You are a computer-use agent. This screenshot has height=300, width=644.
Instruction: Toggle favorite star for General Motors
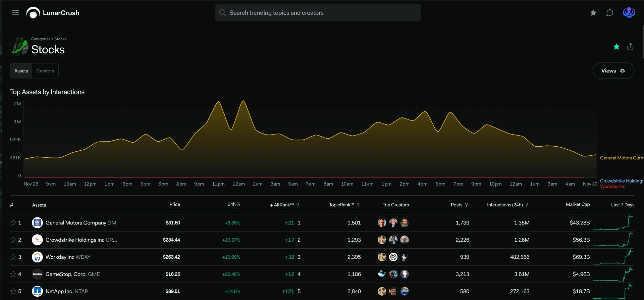click(13, 222)
